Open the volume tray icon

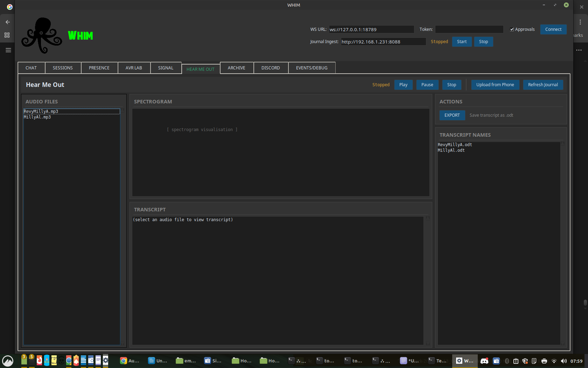(563, 361)
